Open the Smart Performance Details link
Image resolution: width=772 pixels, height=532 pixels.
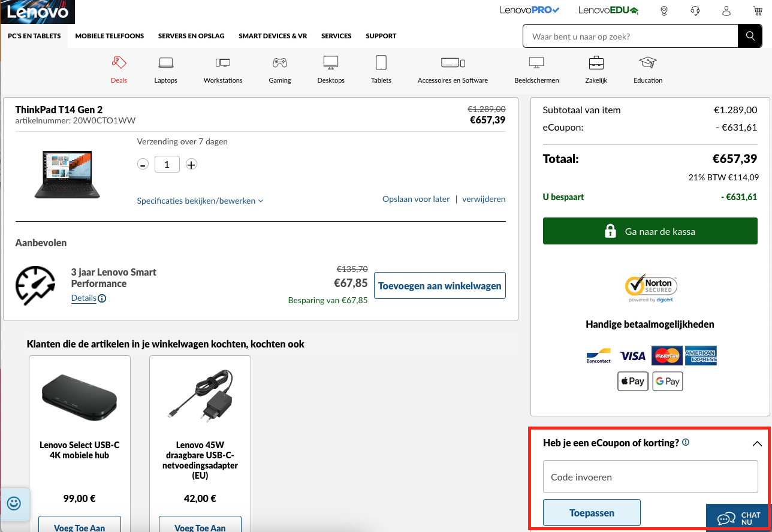pos(83,298)
